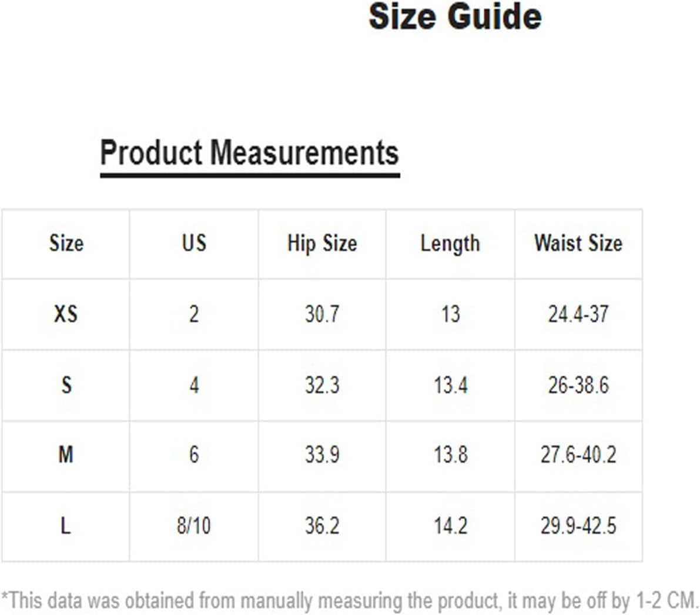Image resolution: width=700 pixels, height=615 pixels.
Task: Select the XS size row label
Action: [66, 314]
